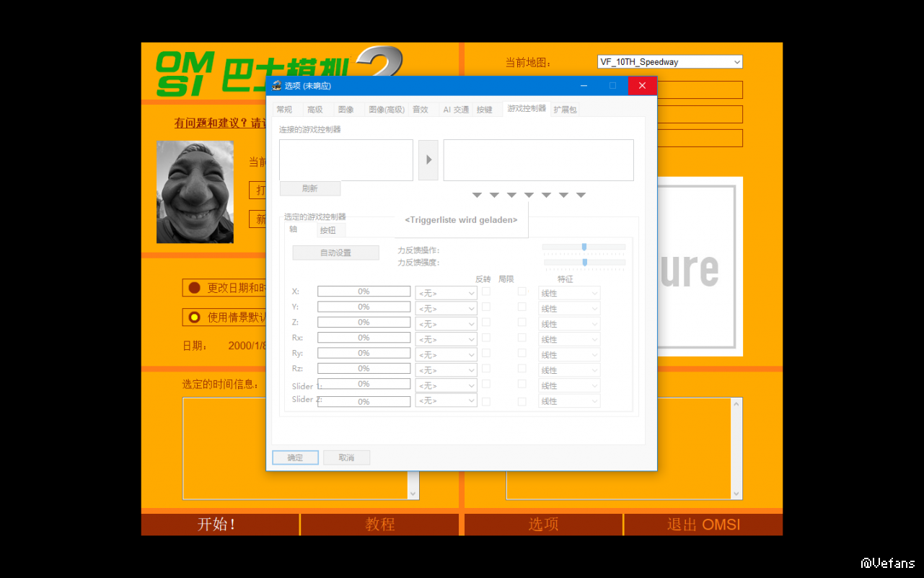The height and width of the screenshot is (578, 924).
Task: Open the <无> assignment dropdown for Y axis
Action: [x=446, y=308]
